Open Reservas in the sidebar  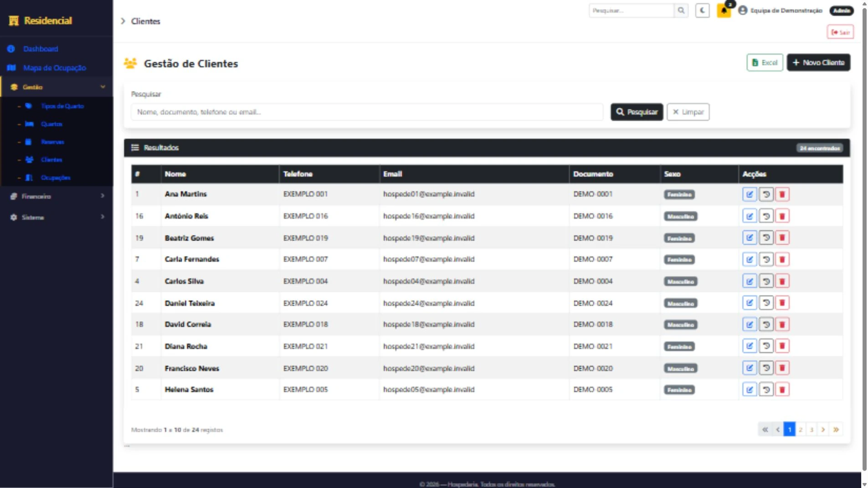coord(52,142)
